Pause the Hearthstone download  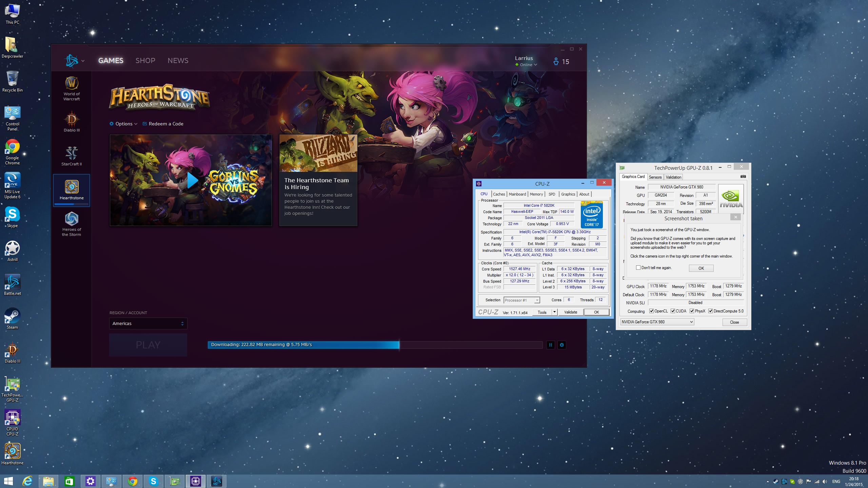coord(551,345)
